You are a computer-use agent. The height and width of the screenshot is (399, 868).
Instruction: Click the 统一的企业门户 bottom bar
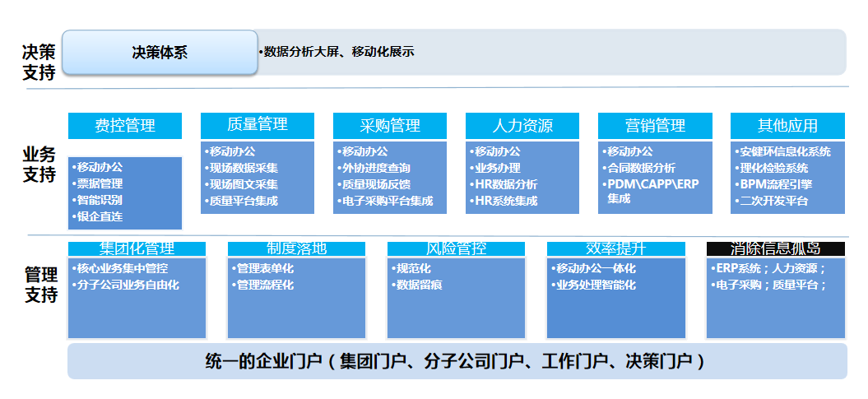[x=457, y=361]
